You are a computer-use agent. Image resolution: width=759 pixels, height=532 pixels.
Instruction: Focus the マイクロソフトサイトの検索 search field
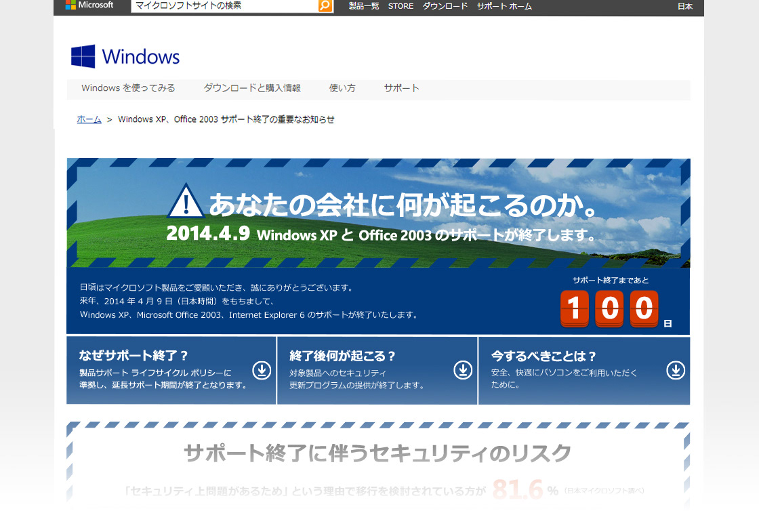tap(224, 6)
